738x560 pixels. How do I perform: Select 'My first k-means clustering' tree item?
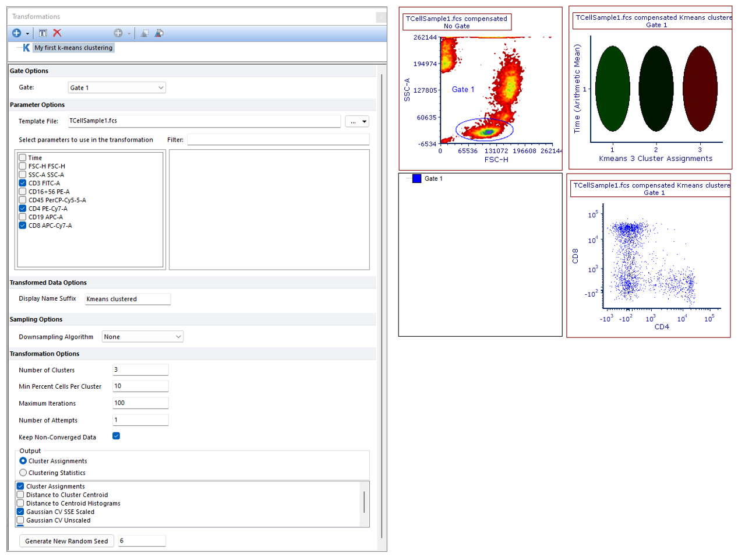(x=73, y=48)
